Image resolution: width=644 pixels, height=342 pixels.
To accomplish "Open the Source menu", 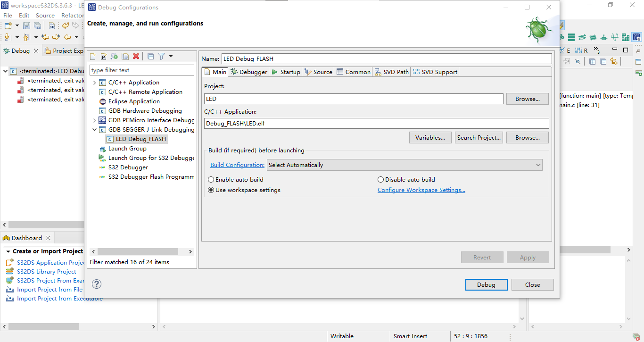I will pyautogui.click(x=45, y=16).
